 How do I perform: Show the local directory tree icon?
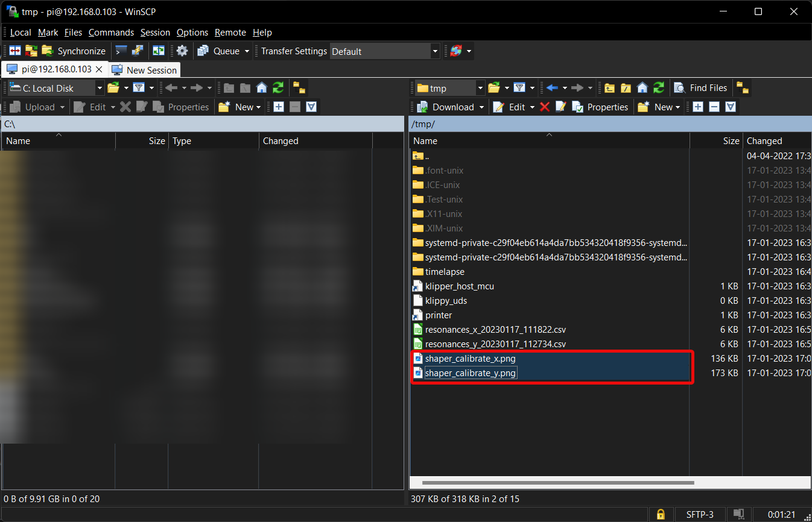click(299, 88)
